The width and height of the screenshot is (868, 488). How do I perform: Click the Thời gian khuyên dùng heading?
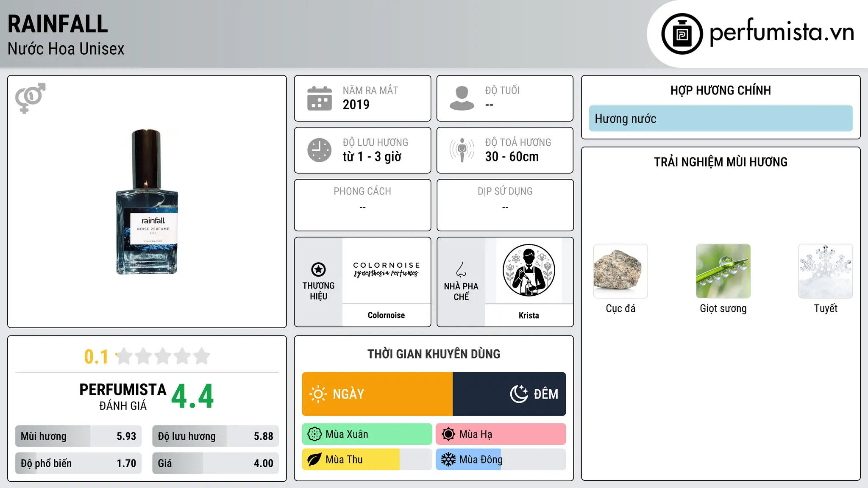434,354
